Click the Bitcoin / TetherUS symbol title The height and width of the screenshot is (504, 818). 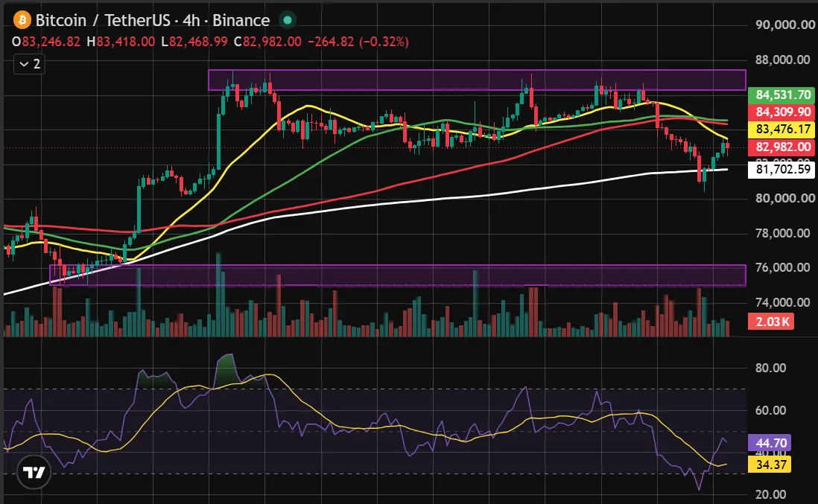pyautogui.click(x=103, y=20)
